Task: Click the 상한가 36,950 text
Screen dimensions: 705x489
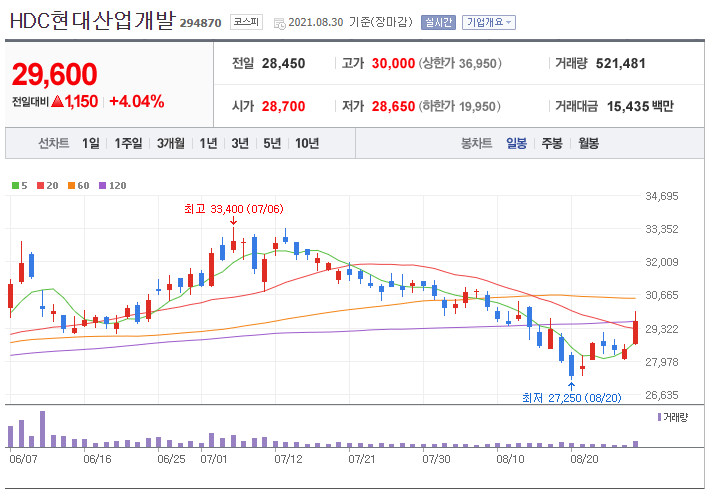Action: [460, 63]
